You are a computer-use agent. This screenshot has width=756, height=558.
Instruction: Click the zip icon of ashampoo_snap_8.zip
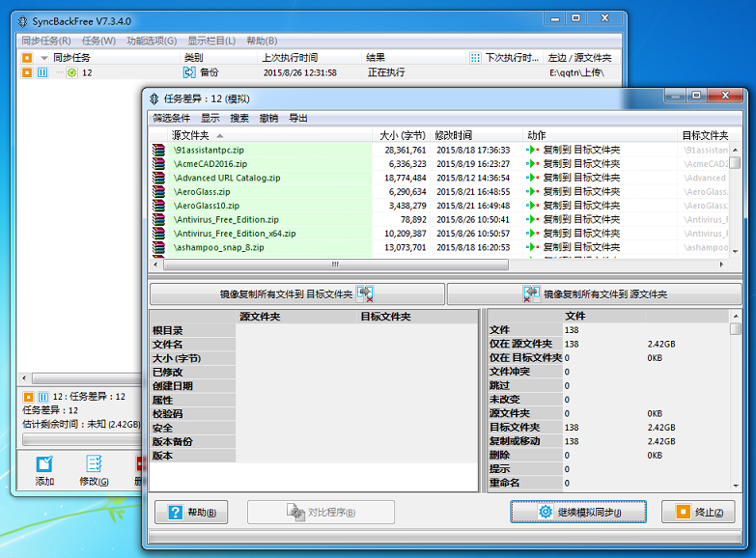coord(158,247)
